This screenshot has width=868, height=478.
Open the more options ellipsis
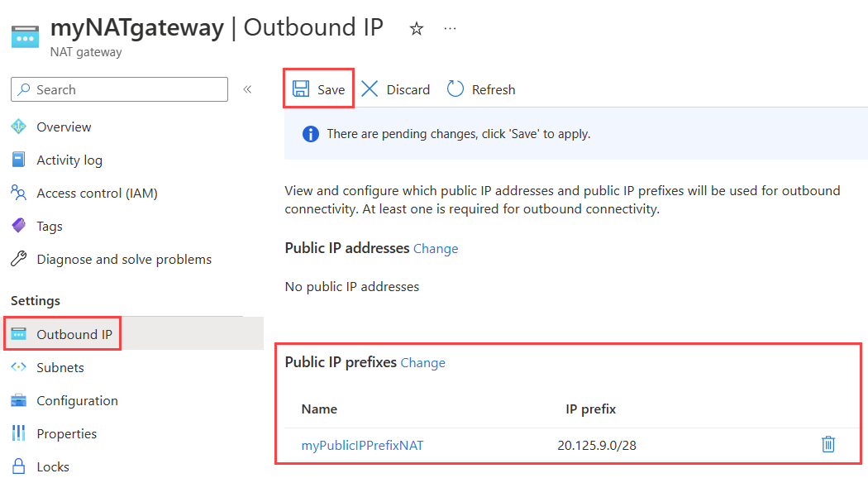pos(450,29)
